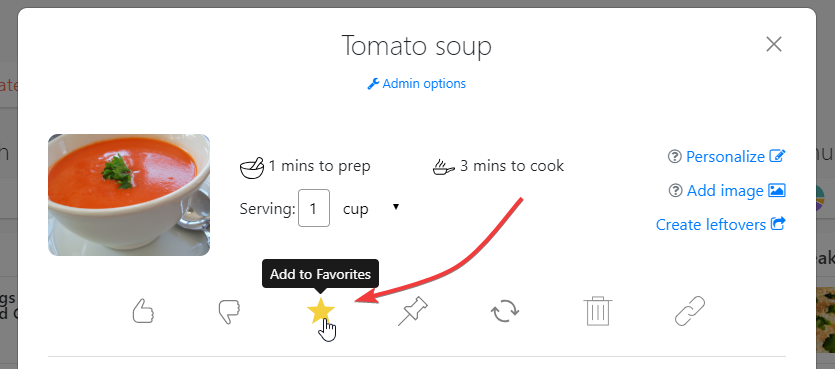Click the Create leftovers link text

[710, 225]
